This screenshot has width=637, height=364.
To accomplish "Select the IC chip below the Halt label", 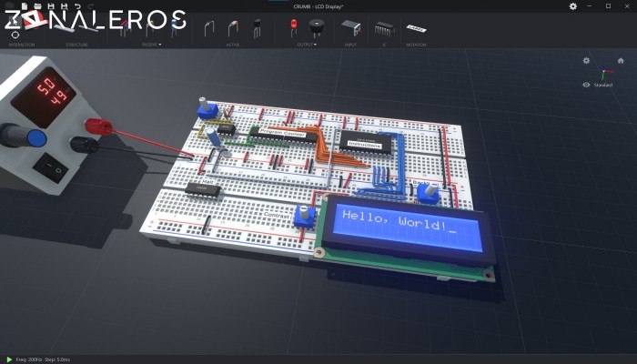I will 203,189.
